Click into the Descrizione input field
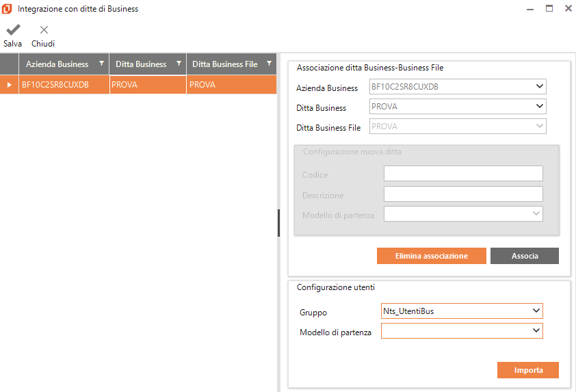The height and width of the screenshot is (392, 576). pos(463,194)
